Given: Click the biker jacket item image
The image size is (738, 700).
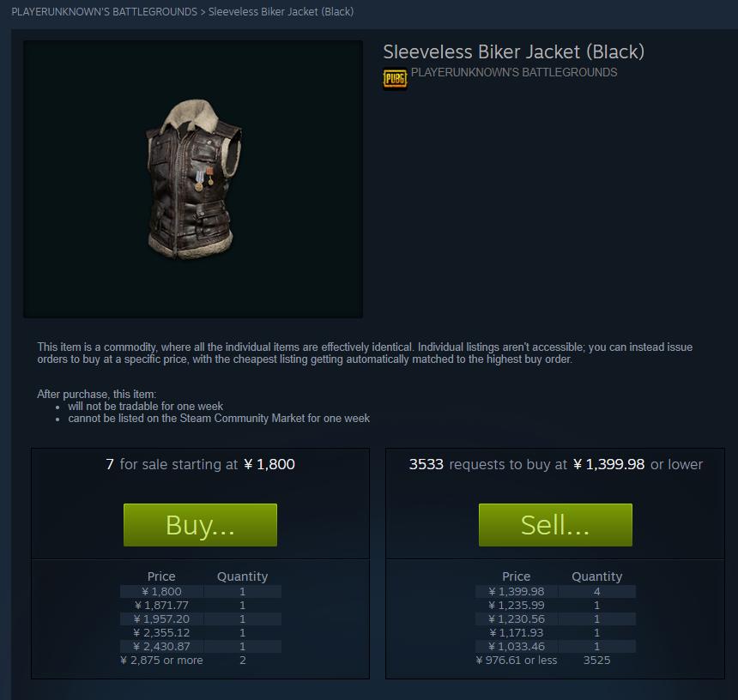Looking at the screenshot, I should pos(193,178).
